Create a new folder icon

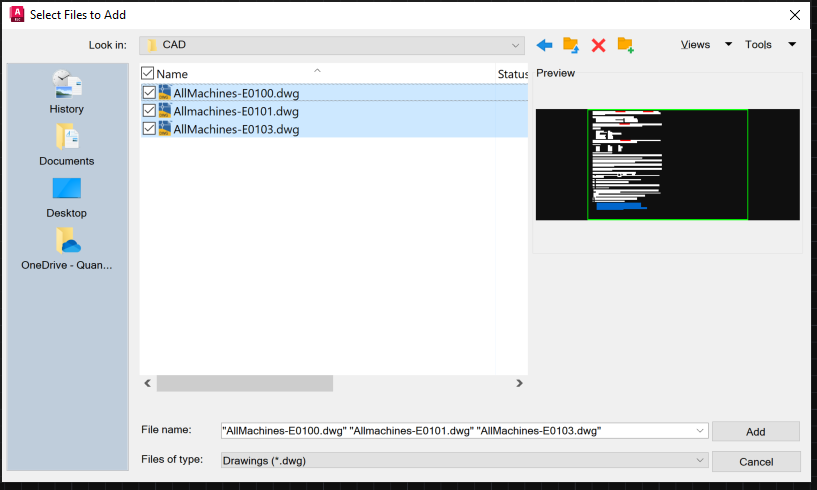coord(625,45)
